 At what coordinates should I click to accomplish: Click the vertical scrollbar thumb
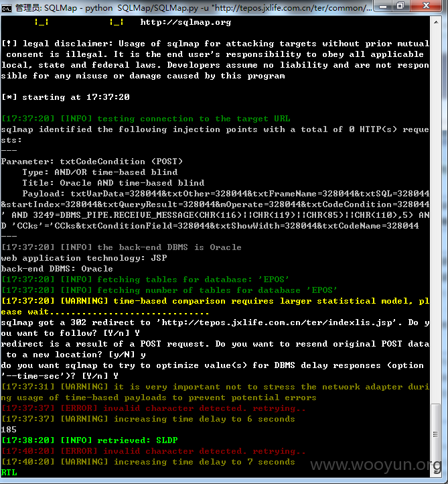click(x=435, y=434)
